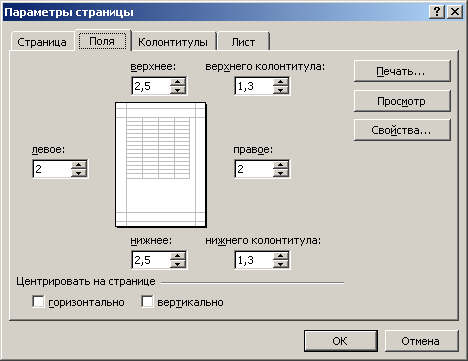Confirm settings with OK button

click(x=340, y=341)
